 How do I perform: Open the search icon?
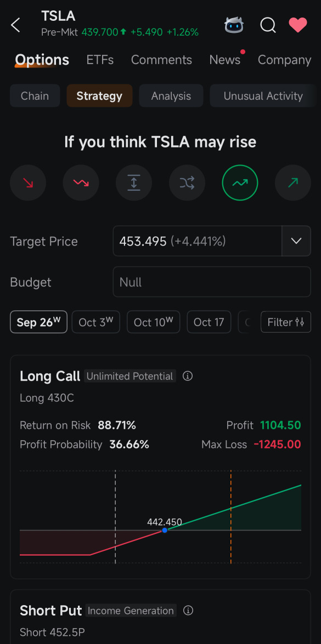(x=268, y=25)
